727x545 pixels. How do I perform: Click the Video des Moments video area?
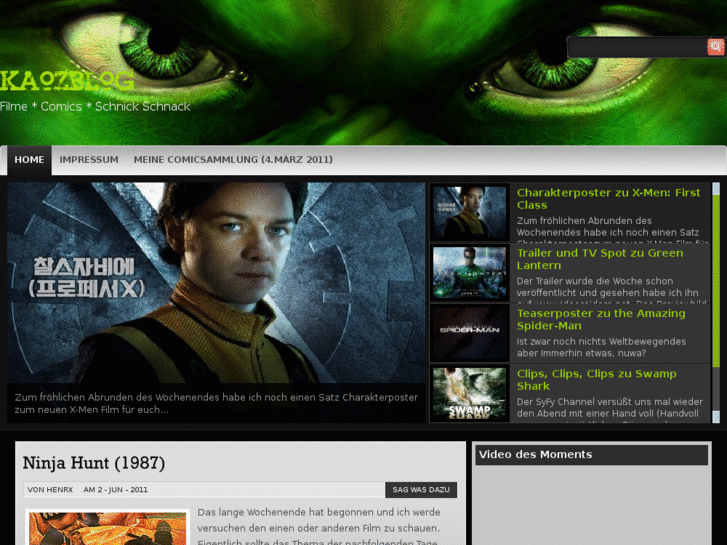click(592, 506)
